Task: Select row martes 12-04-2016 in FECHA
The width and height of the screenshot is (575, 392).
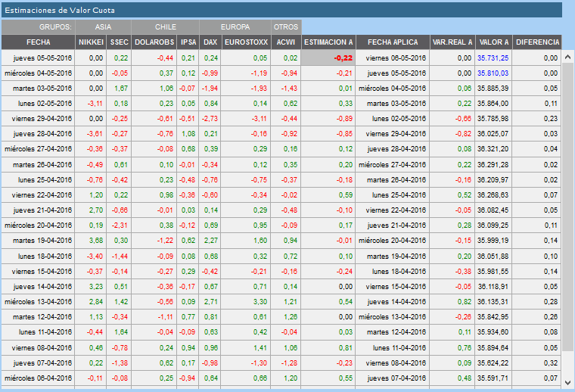Action: click(x=38, y=317)
